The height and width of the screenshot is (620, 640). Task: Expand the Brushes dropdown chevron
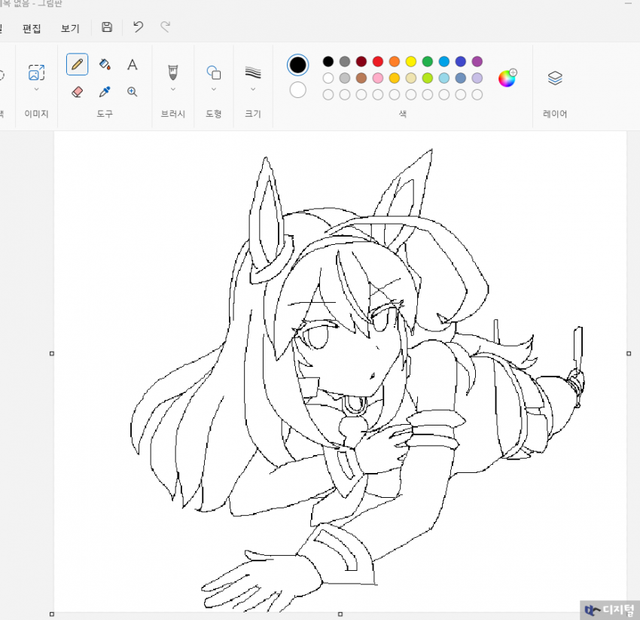173,89
